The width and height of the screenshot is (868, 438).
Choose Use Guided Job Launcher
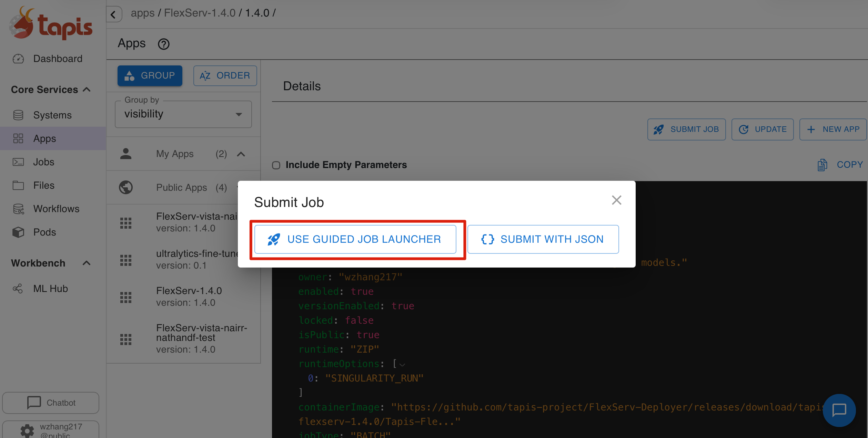click(355, 239)
